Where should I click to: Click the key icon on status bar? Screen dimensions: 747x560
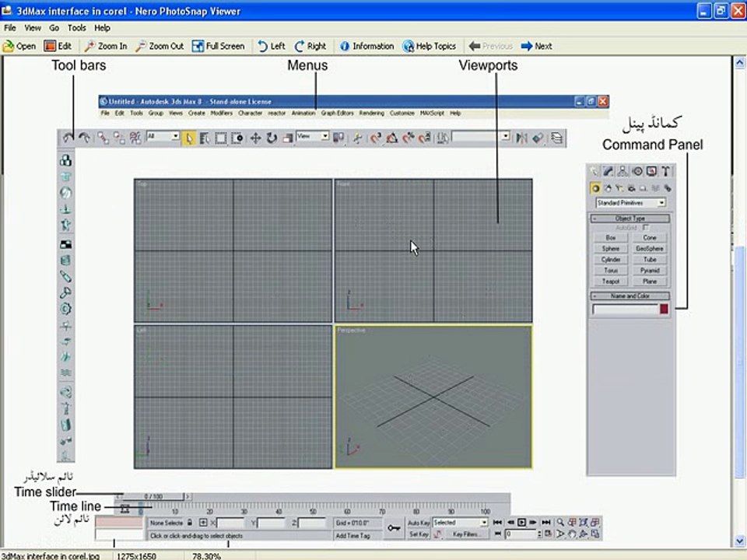394,528
